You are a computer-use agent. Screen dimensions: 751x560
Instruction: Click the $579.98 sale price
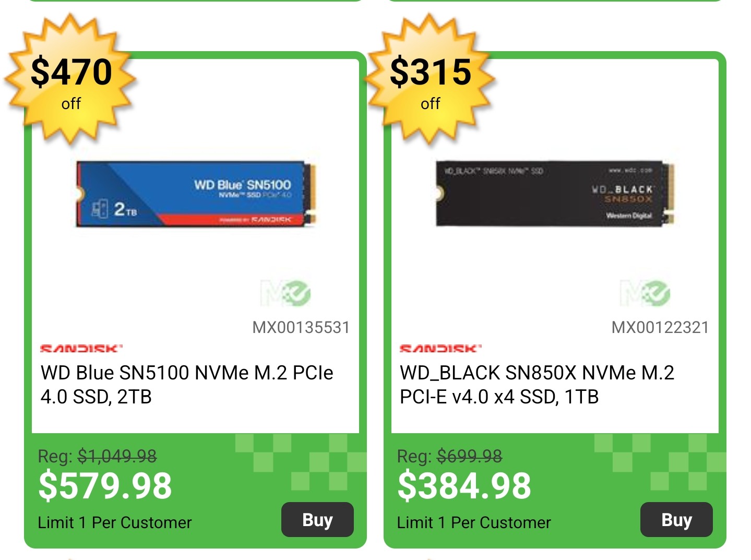pyautogui.click(x=105, y=486)
